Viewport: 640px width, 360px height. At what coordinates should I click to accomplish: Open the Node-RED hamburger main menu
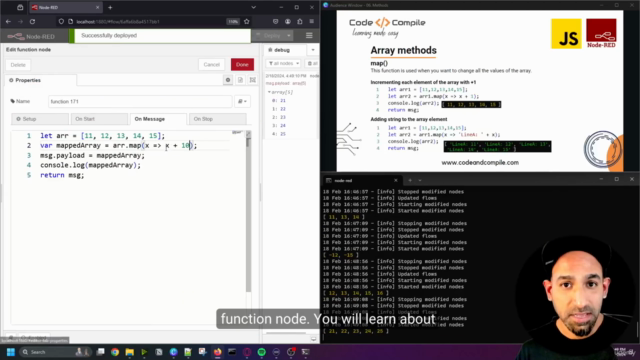[x=309, y=36]
